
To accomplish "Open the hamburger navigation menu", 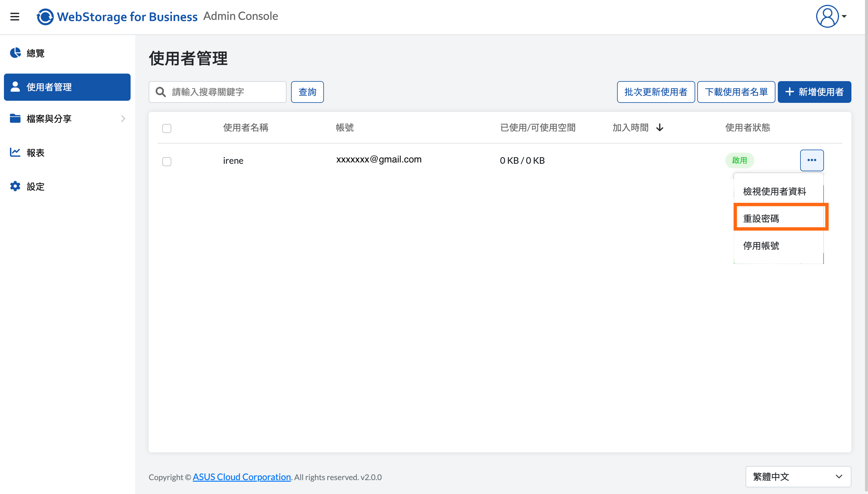I will point(14,16).
